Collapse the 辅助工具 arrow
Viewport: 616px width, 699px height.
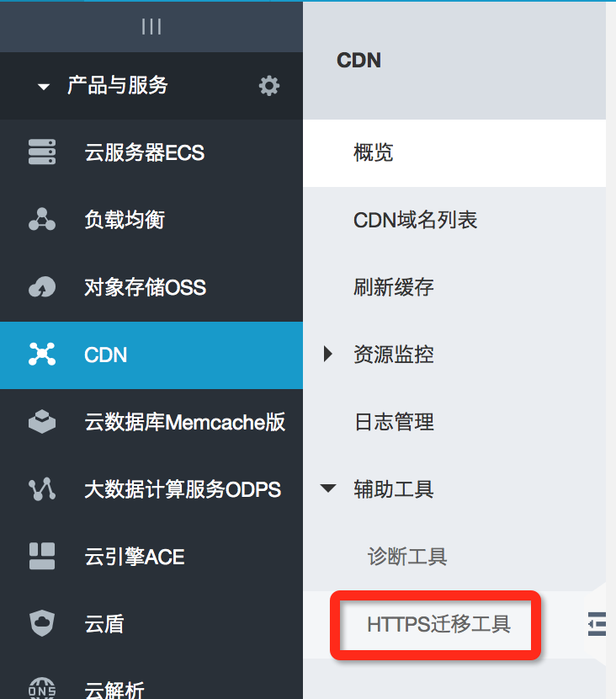(x=328, y=488)
